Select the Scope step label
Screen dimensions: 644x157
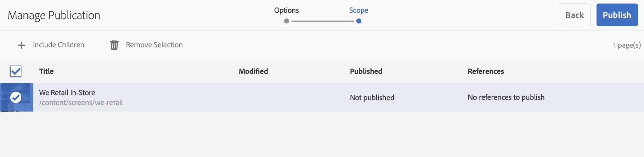[358, 10]
